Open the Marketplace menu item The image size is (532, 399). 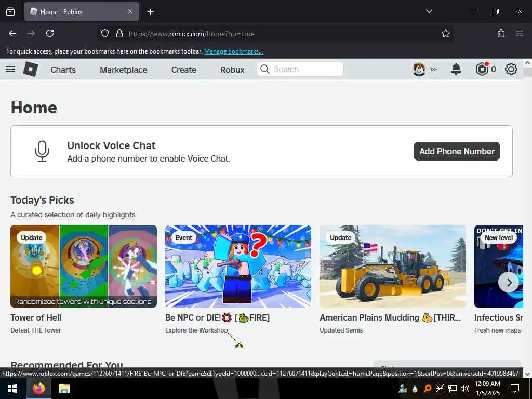click(124, 70)
